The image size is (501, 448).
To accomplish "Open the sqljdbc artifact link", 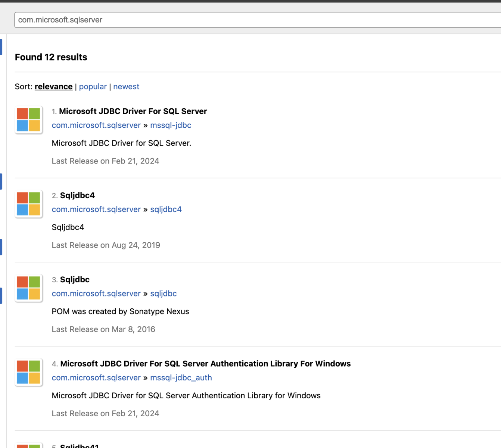I will pos(164,293).
